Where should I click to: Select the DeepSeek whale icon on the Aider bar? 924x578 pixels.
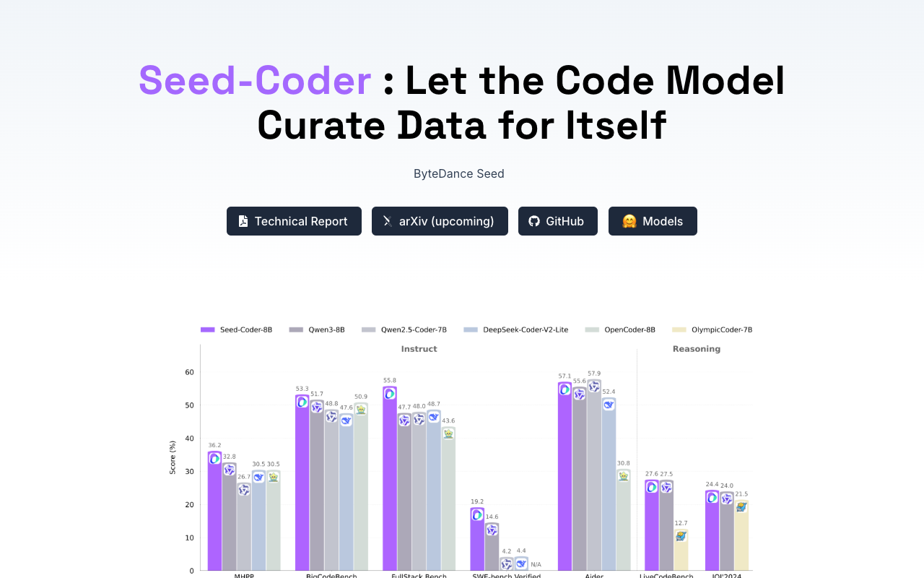pos(609,404)
